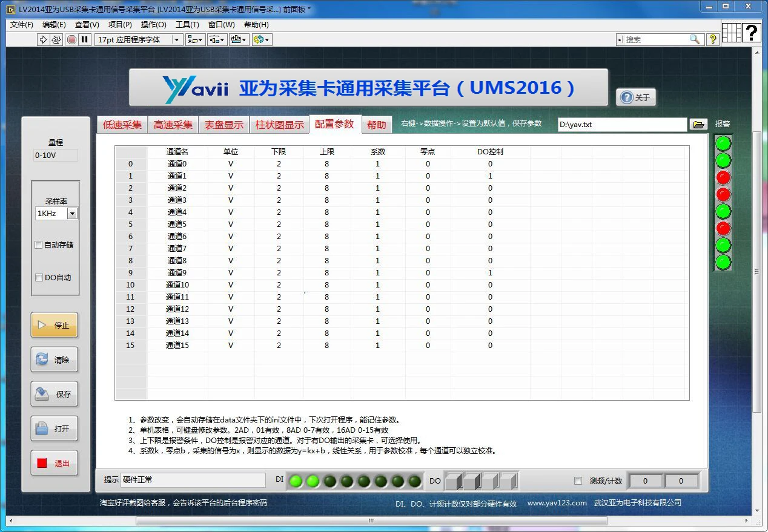Toggle the DO自动 checkbox
The image size is (768, 532).
point(39,278)
